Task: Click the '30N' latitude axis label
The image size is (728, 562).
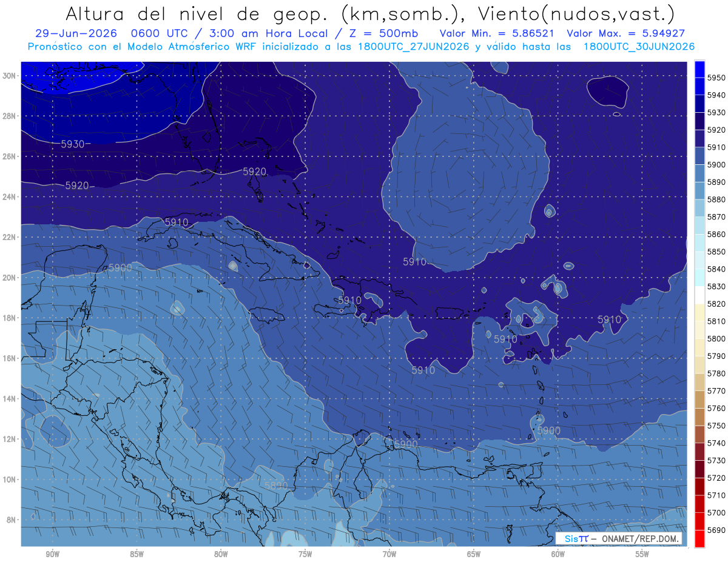Action: pos(10,76)
